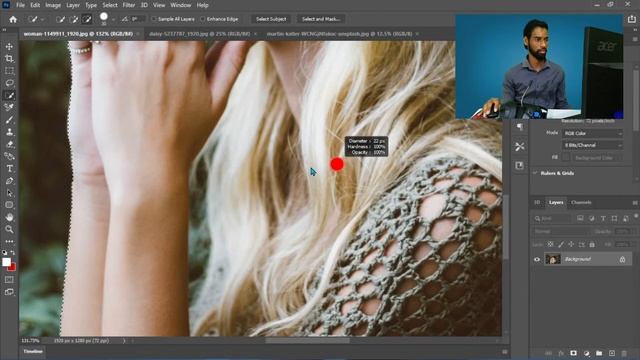Image resolution: width=640 pixels, height=360 pixels.
Task: Open Mode RGB Color dropdown
Action: click(x=593, y=133)
